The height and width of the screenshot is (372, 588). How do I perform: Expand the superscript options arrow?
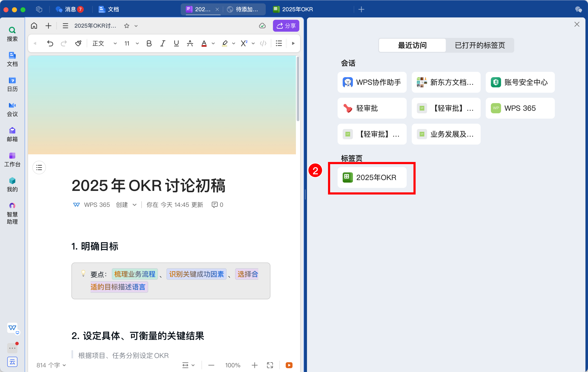pyautogui.click(x=253, y=43)
